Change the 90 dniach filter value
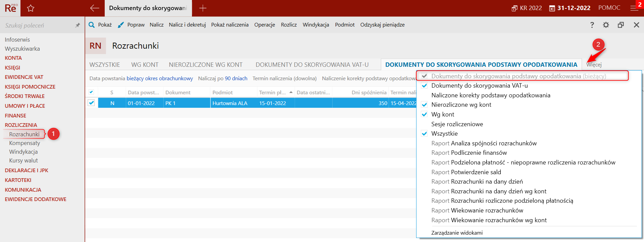This screenshot has height=242, width=644. 236,78
